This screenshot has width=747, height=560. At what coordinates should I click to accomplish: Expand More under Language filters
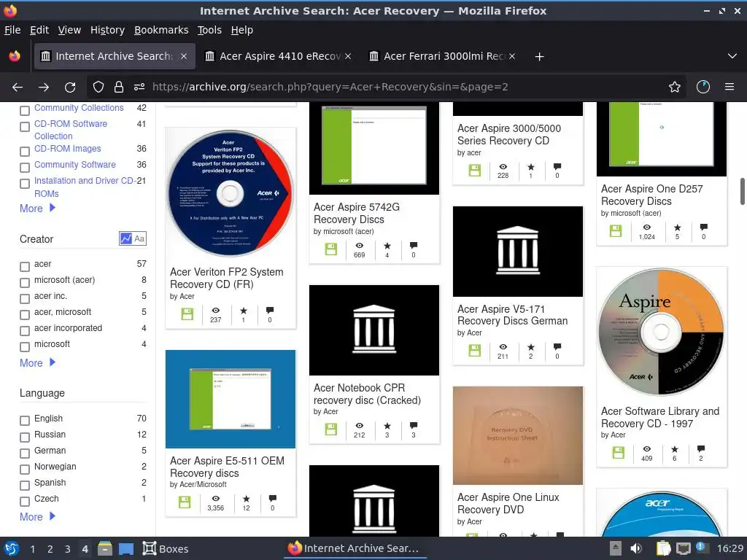tap(38, 517)
